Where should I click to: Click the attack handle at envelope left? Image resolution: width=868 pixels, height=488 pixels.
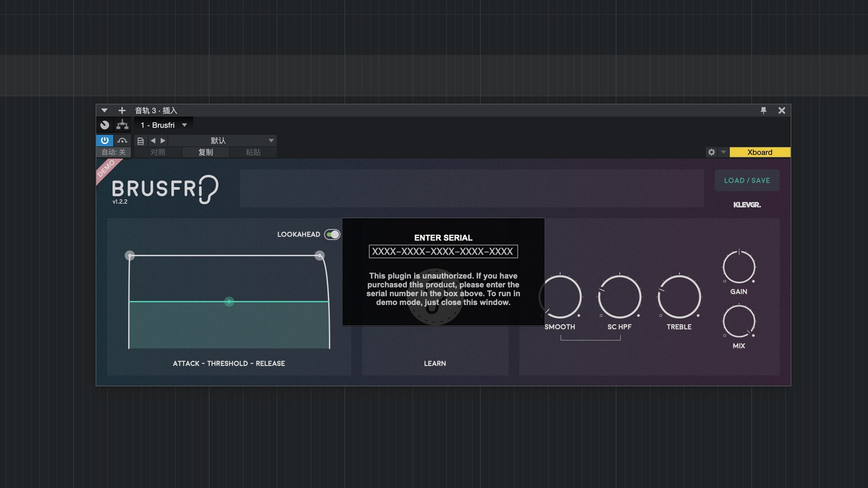point(130,256)
